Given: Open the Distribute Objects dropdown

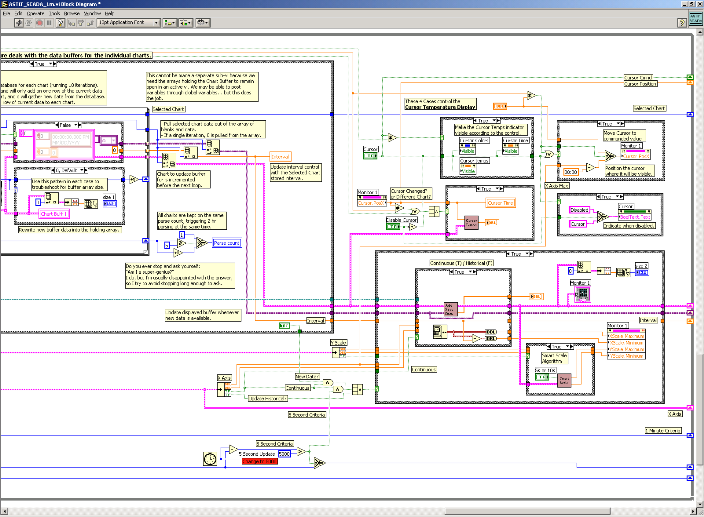Looking at the screenshot, I should click(183, 21).
